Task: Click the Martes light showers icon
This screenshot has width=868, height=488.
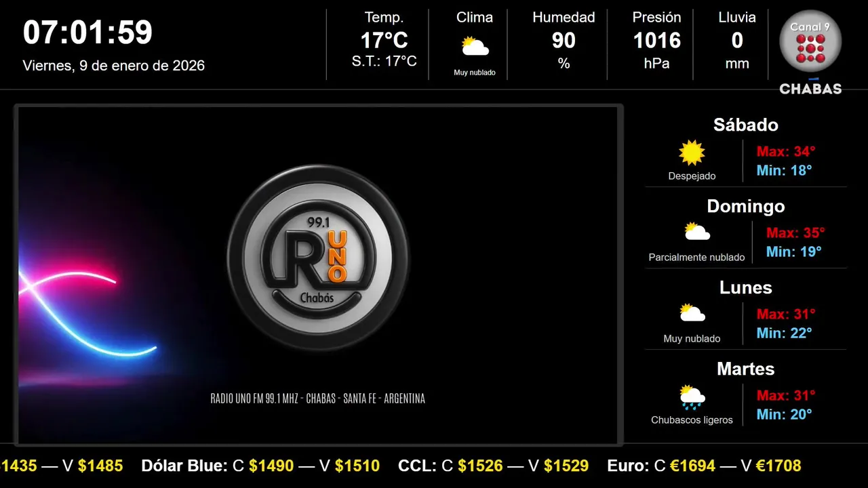Action: [x=692, y=397]
